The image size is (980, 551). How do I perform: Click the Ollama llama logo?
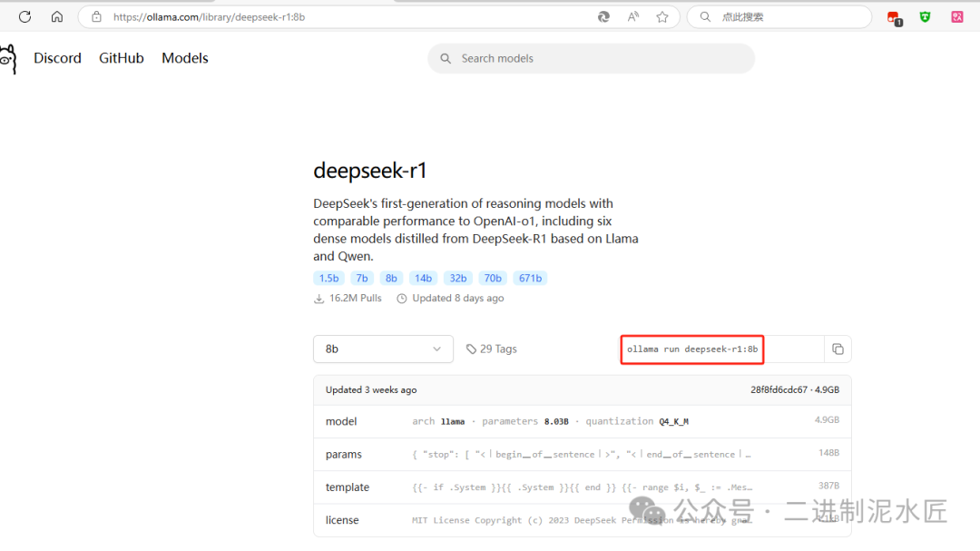pos(8,59)
